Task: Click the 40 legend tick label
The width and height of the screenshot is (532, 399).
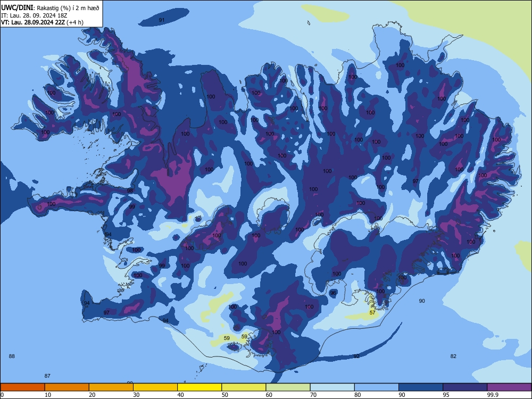Action: (x=180, y=395)
